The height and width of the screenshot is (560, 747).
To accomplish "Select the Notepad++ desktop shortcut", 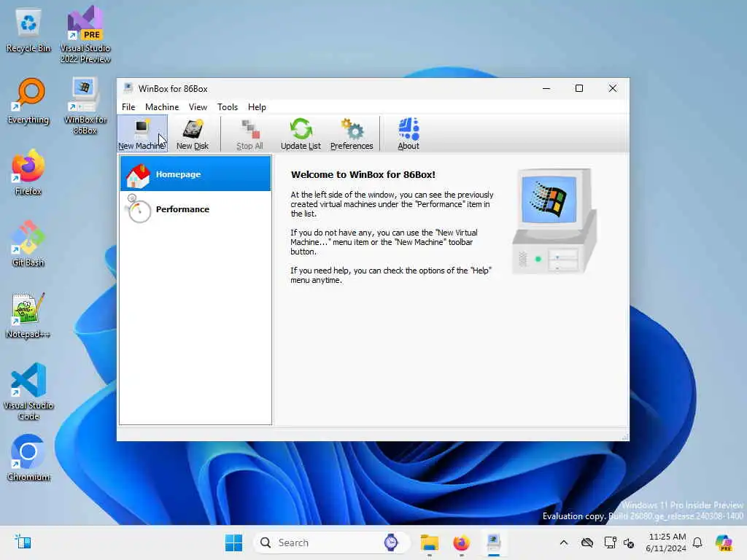I will 28,316.
